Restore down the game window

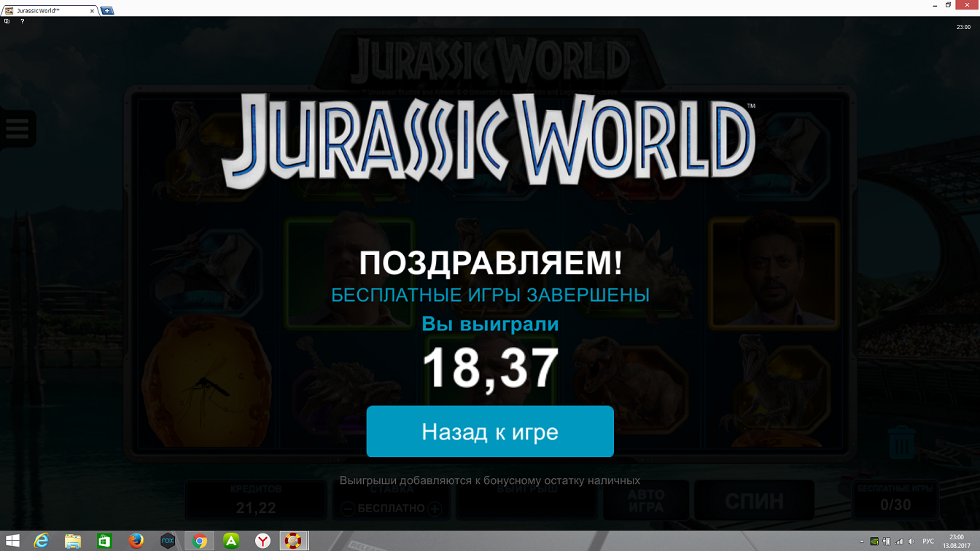point(949,6)
